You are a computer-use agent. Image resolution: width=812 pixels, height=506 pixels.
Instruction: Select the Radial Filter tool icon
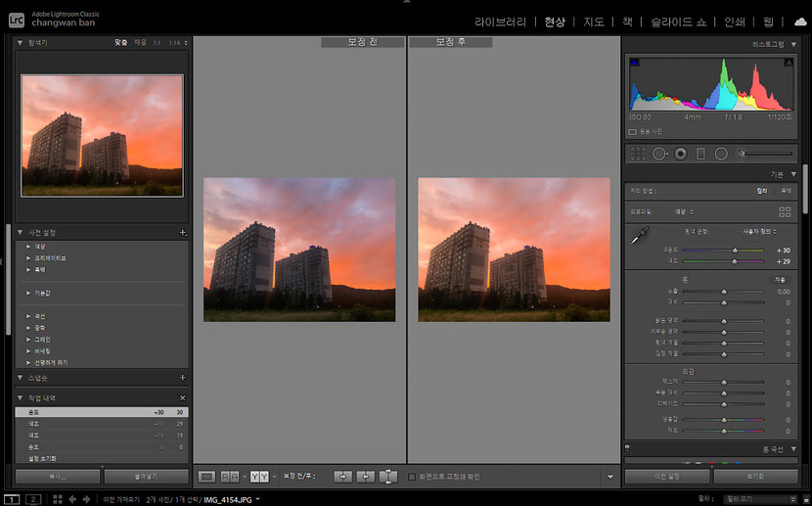[x=721, y=154]
